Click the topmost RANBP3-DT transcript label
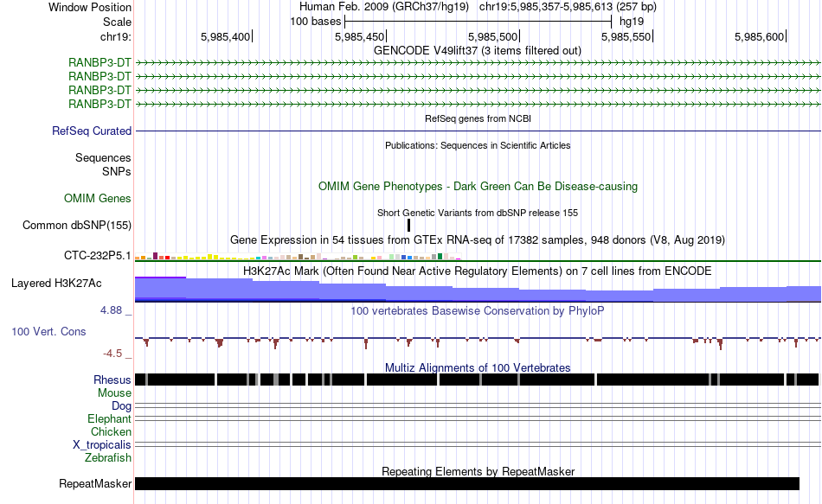This screenshot has width=822, height=504. coord(100,63)
